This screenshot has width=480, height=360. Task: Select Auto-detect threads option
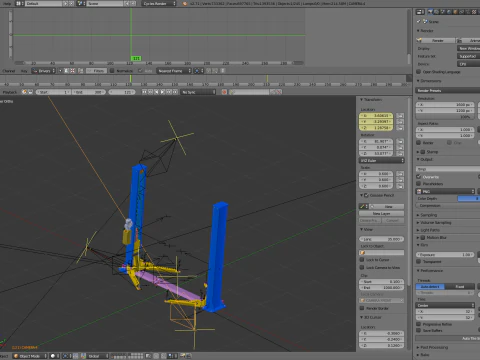pos(430,287)
